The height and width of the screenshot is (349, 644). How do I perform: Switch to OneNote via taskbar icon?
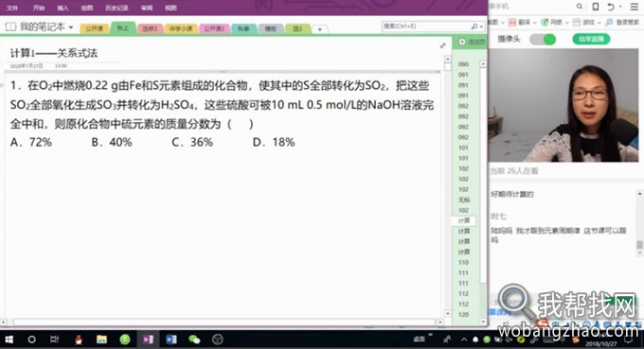(149, 340)
